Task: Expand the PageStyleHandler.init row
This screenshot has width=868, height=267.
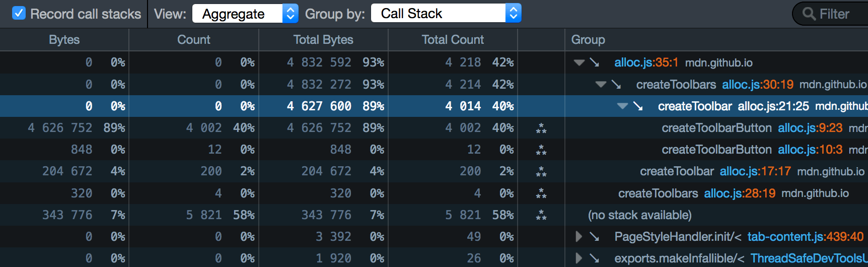Action: coord(579,237)
